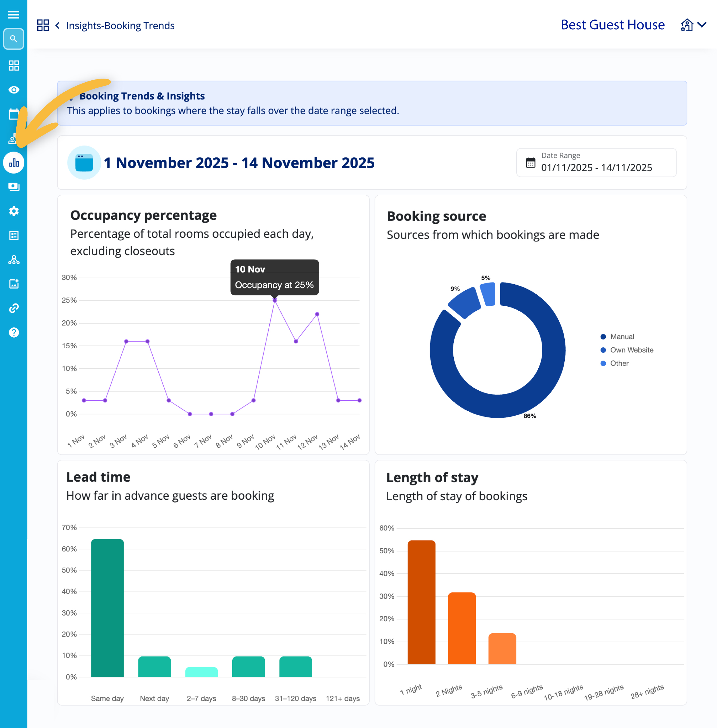Viewport: 717px width, 728px height.
Task: Open the add image sidebar icon
Action: (14, 284)
